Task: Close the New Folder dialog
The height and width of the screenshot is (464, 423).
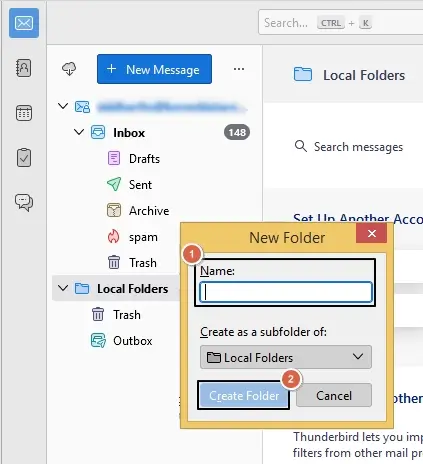Action: [x=372, y=233]
